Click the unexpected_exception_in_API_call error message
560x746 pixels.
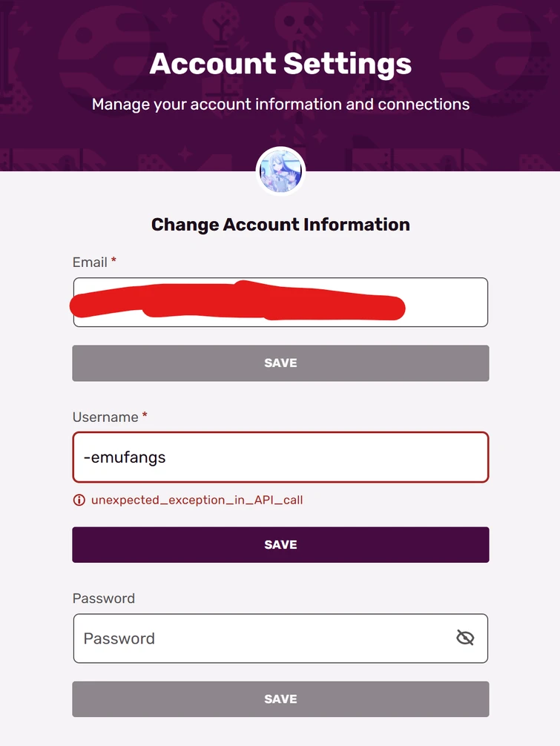point(197,500)
